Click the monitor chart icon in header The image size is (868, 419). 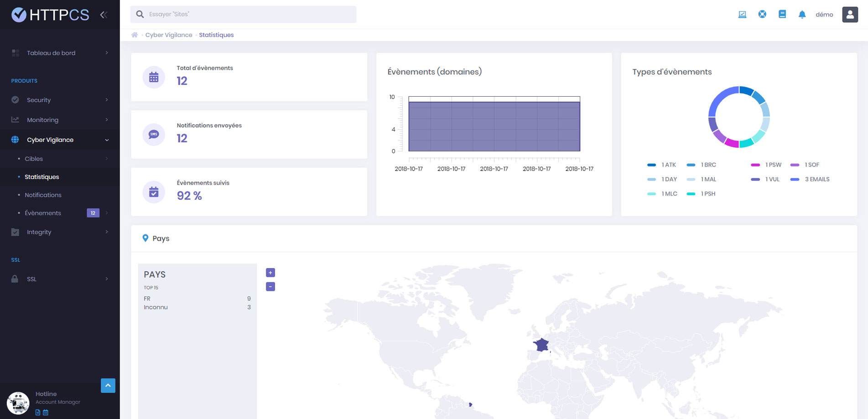[x=742, y=15]
